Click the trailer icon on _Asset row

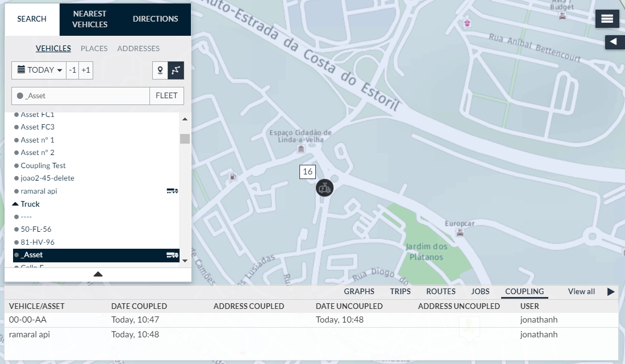click(x=172, y=255)
